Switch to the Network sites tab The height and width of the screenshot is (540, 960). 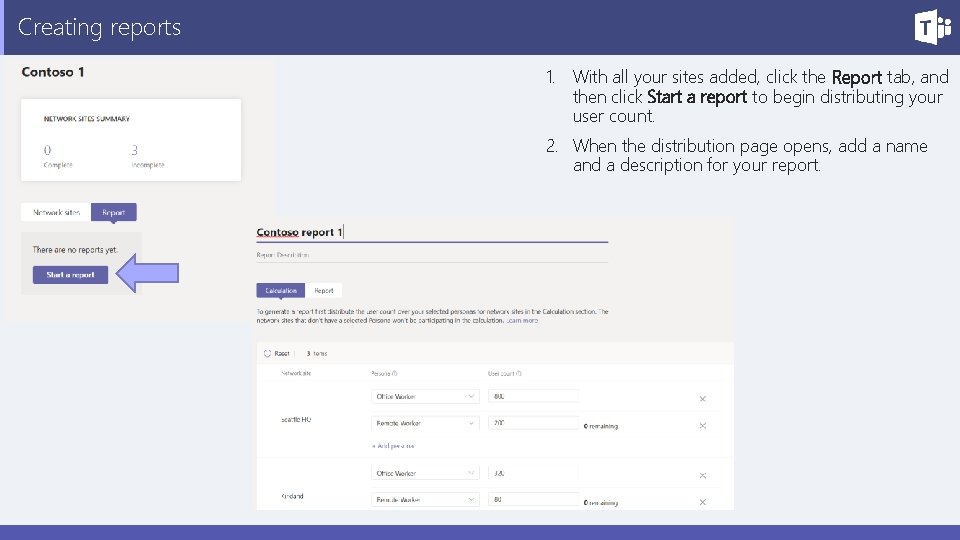pyautogui.click(x=56, y=212)
